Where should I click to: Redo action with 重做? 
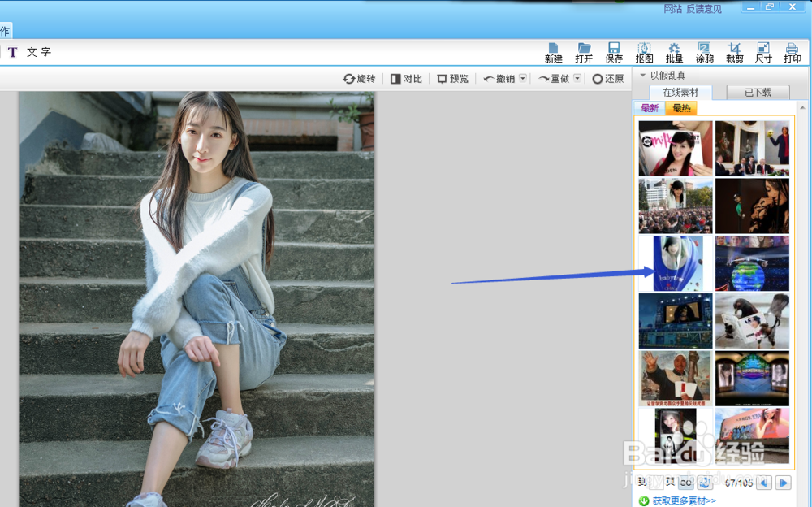[x=554, y=79]
